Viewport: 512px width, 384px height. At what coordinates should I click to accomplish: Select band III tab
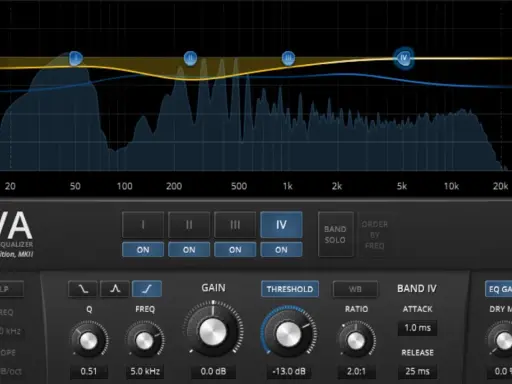coord(235,225)
